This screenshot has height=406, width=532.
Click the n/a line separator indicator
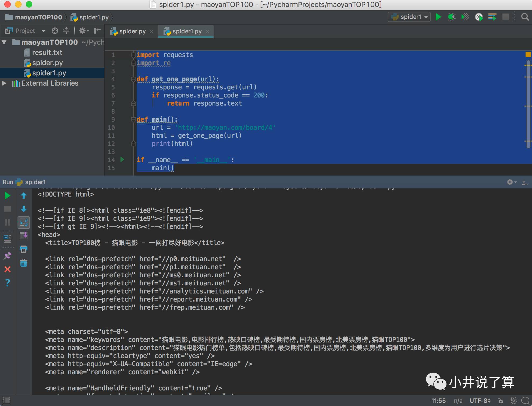click(x=458, y=401)
